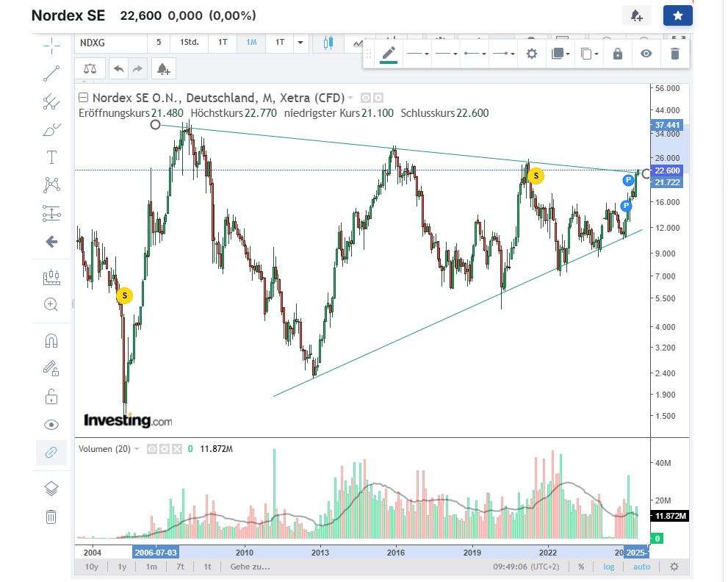Set the time range to 7t
Image resolution: width=728 pixels, height=582 pixels.
click(180, 567)
